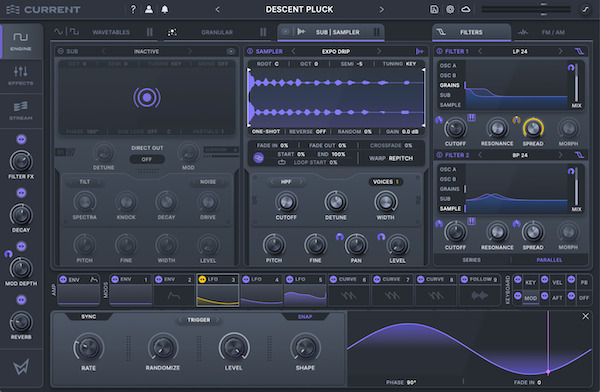Toggle the Filter 2 power button
This screenshot has height=392, width=600.
(439, 155)
